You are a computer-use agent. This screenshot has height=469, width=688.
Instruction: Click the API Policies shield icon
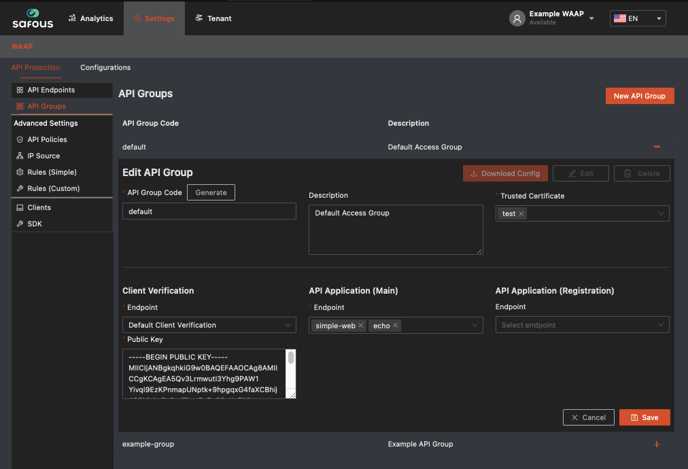point(20,140)
